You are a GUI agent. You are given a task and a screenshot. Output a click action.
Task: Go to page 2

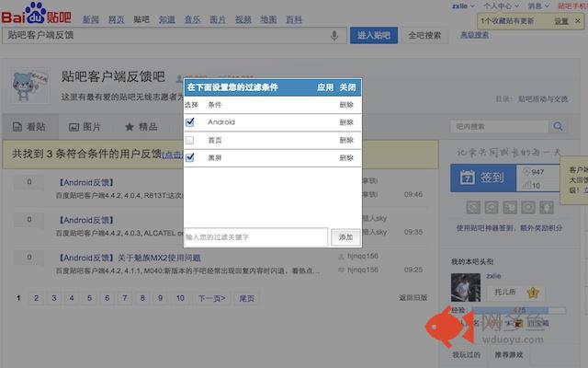point(36,298)
